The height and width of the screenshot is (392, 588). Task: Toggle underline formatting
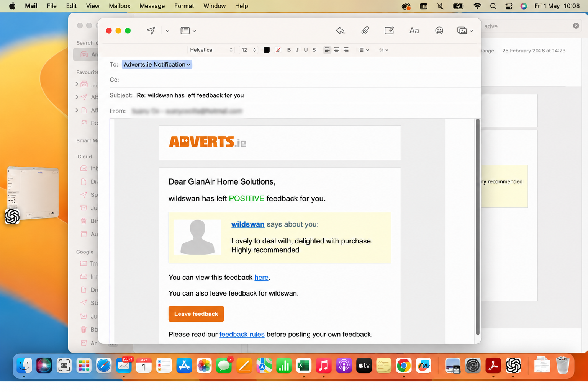pos(306,50)
